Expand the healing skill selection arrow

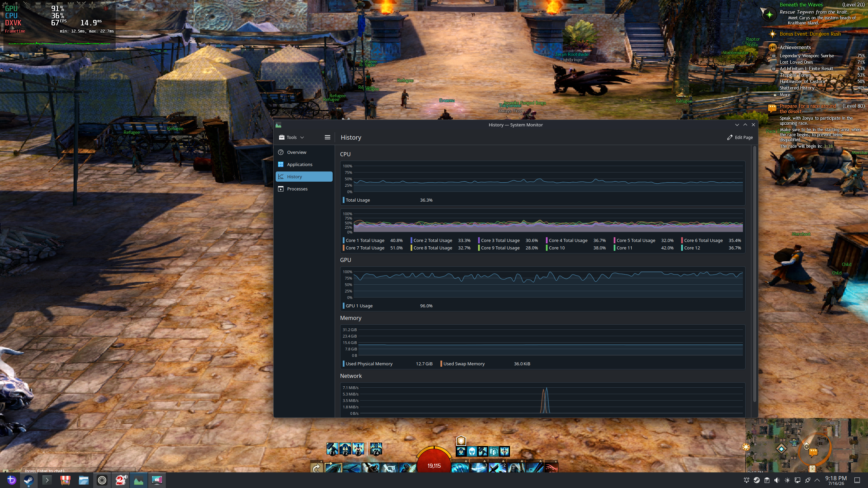(x=467, y=461)
